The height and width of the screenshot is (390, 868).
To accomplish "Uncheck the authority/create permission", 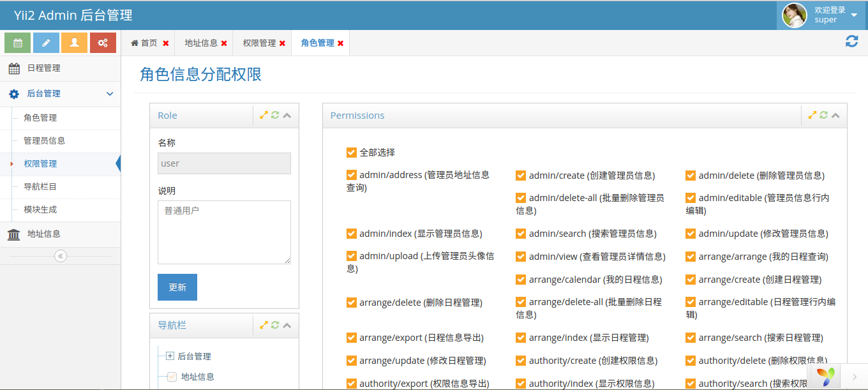I will click(x=521, y=361).
